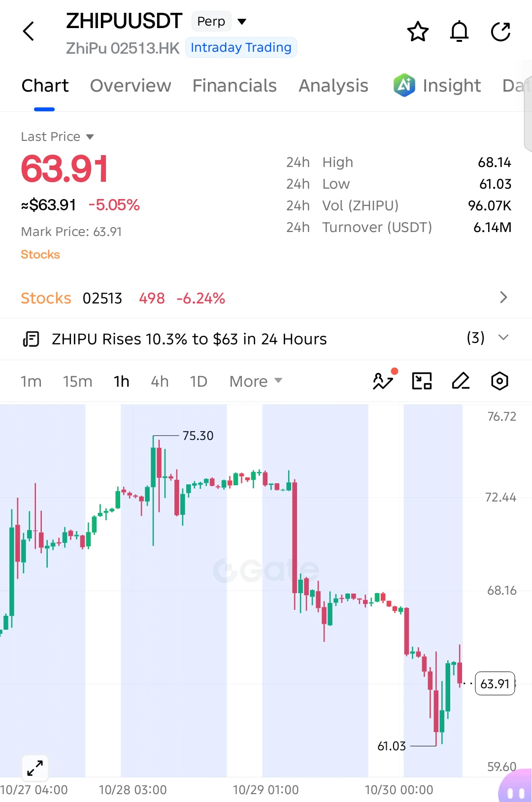Tap the Mark Price: 63.91 text

click(71, 232)
